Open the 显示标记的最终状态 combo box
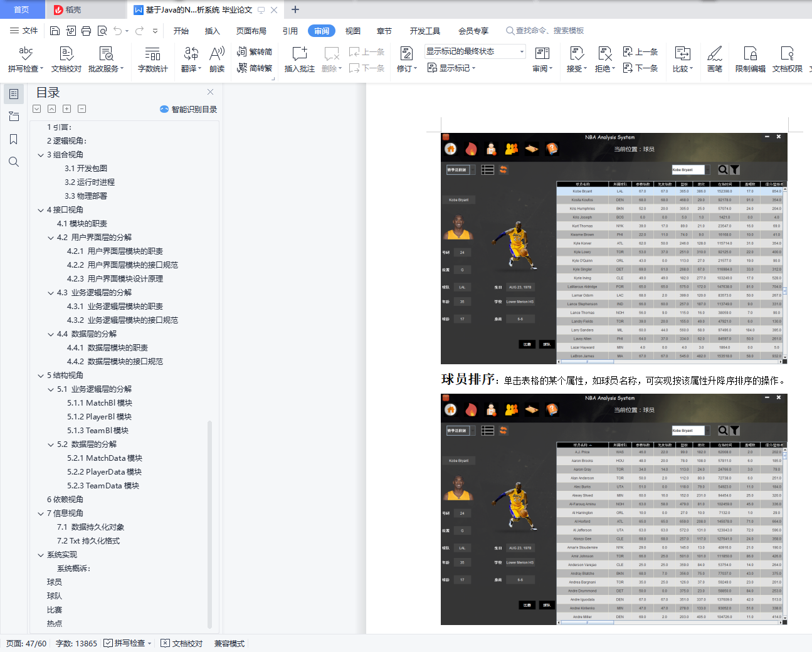 (475, 51)
